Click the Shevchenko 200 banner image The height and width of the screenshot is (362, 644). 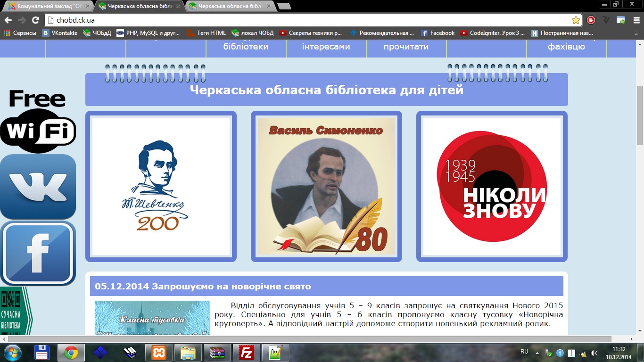(x=161, y=186)
